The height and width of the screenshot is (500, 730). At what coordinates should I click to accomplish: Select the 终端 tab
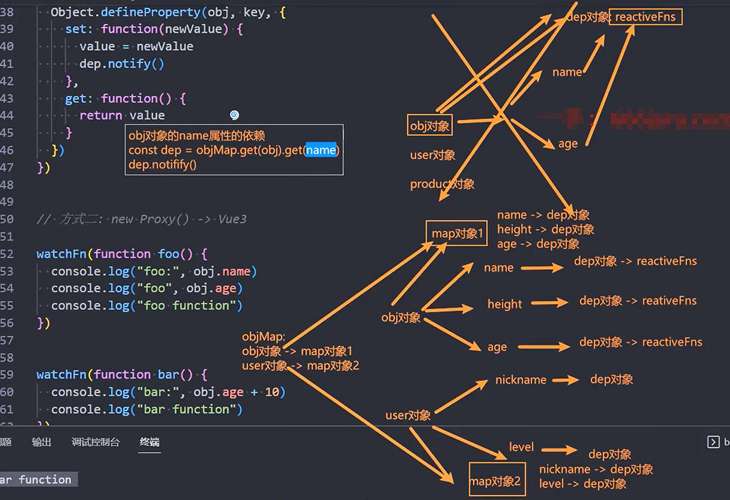pos(149,442)
